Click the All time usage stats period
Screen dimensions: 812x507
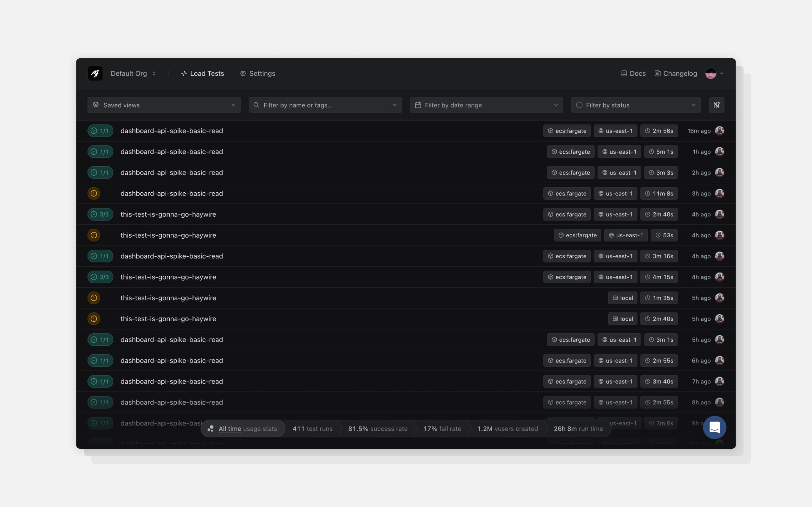(230, 428)
